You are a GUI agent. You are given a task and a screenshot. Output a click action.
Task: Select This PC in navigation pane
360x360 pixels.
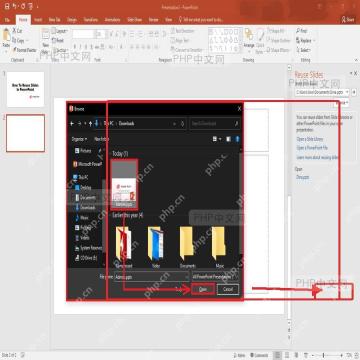80,177
